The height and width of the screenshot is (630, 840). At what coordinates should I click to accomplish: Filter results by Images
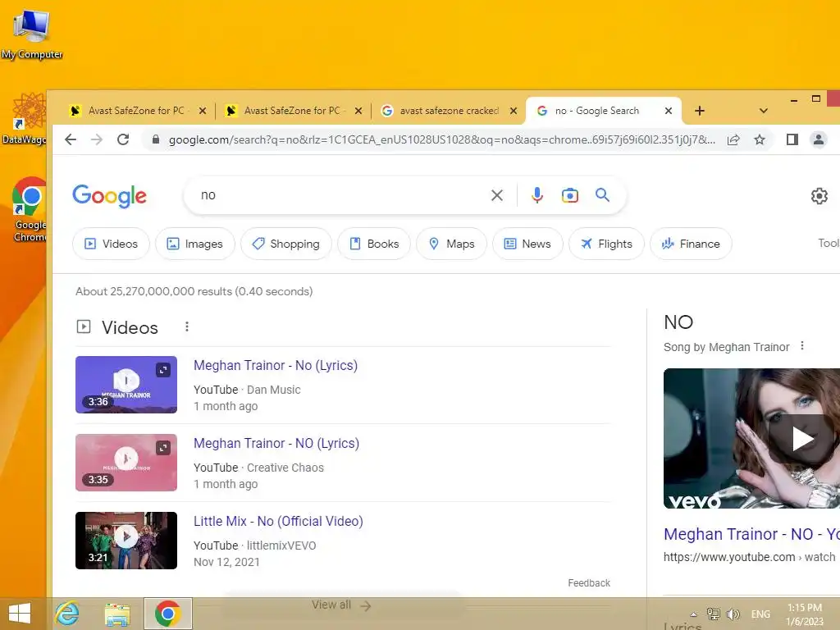pos(195,244)
